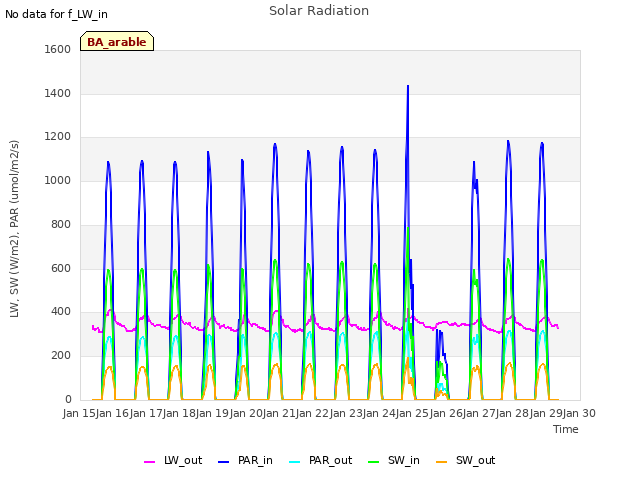640x480 pixels.
Task: Click the Jan 30 x-axis tick label
Action: click(x=579, y=413)
